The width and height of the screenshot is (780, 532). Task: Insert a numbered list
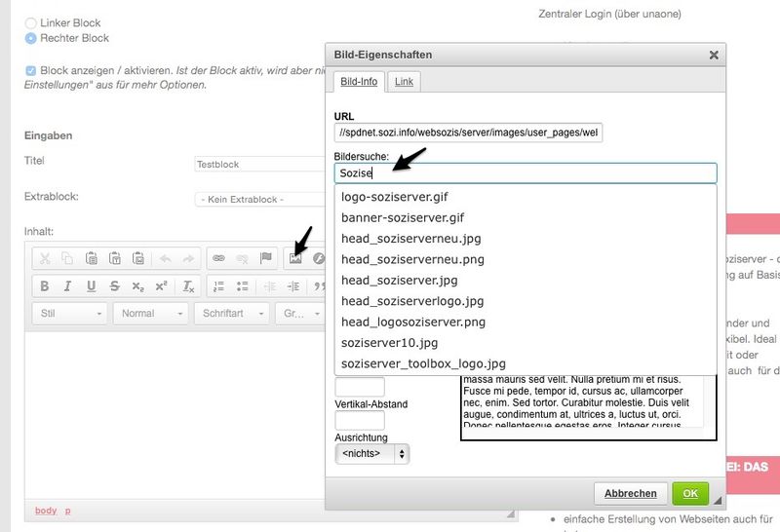click(218, 286)
